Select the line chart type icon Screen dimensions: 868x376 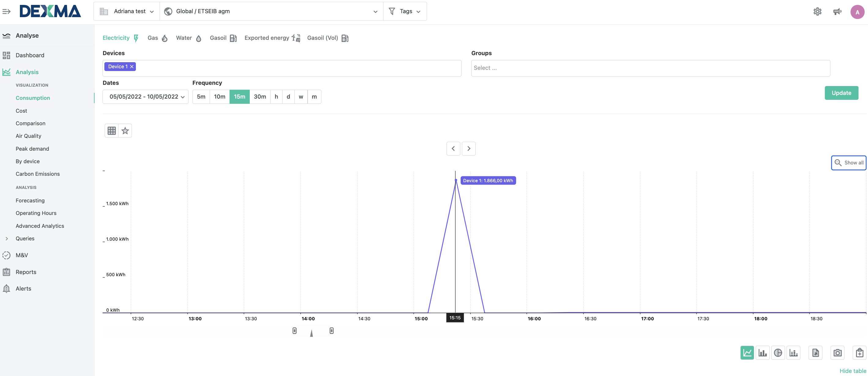747,353
